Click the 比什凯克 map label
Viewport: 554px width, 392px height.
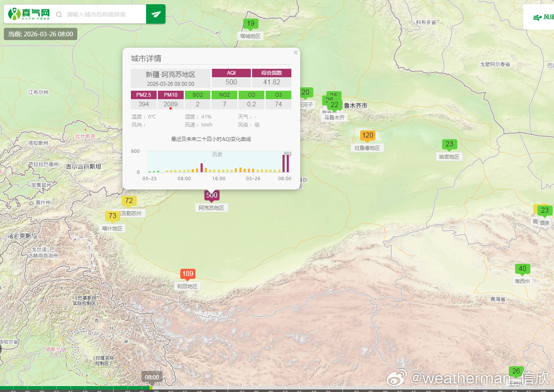pos(85,136)
